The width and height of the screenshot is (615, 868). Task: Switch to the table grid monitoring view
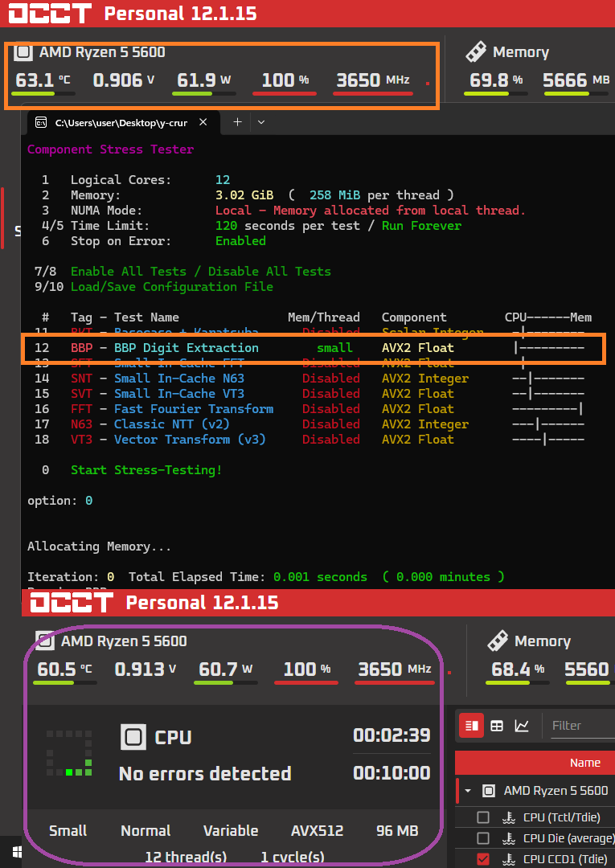[x=497, y=726]
